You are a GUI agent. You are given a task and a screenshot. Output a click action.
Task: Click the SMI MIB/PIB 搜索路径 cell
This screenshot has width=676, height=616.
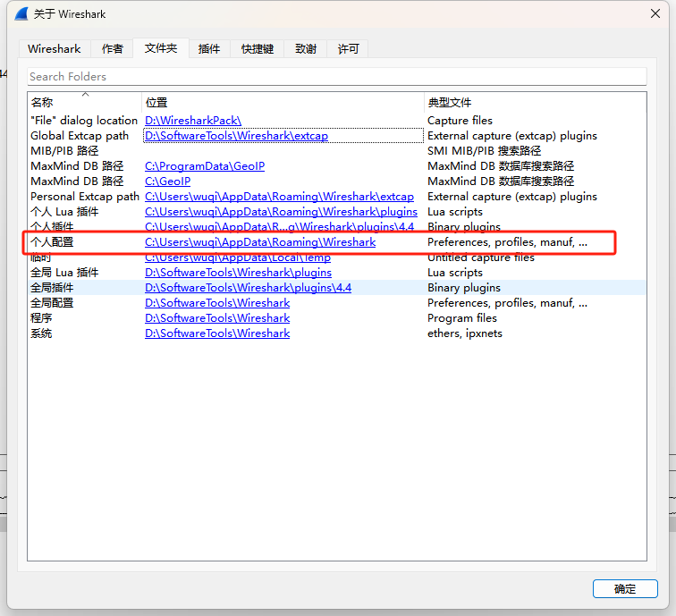(484, 151)
